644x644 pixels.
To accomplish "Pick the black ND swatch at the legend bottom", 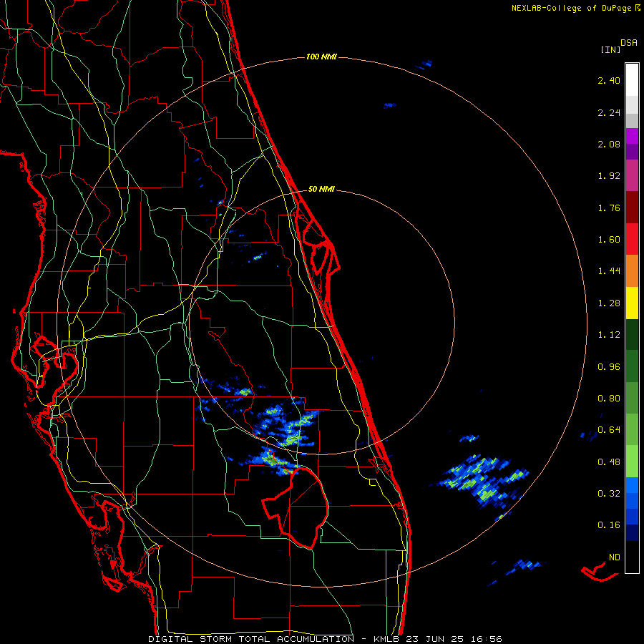I will click(632, 557).
